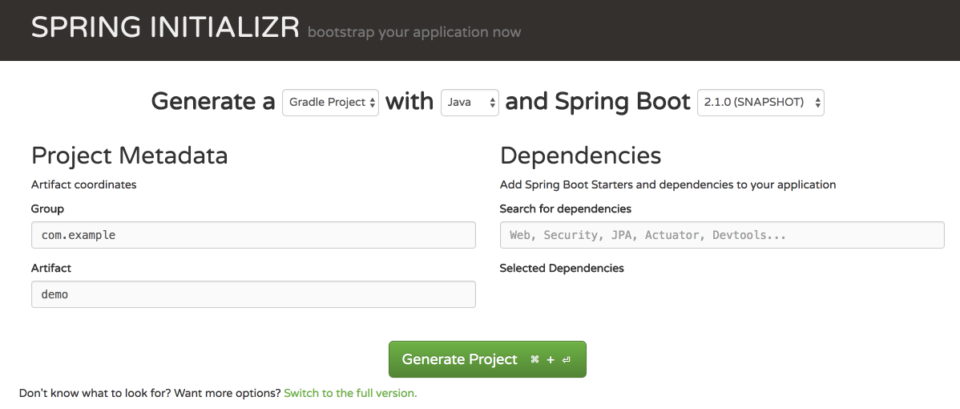Click the Generate Project button

[487, 359]
